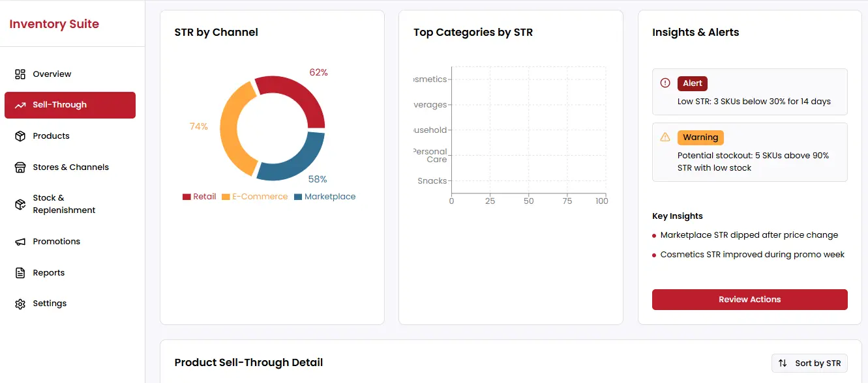868x383 pixels.
Task: Click the Sell-Through trending arrow icon
Action: [x=20, y=105]
